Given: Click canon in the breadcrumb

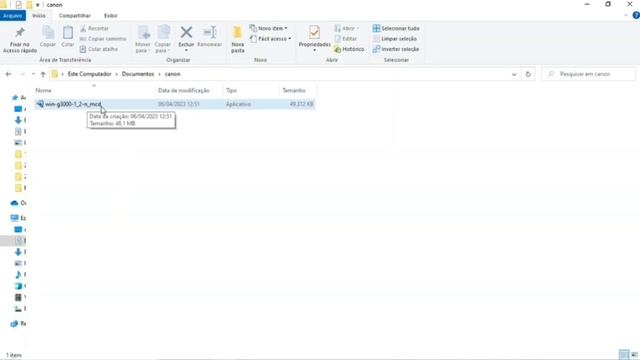Looking at the screenshot, I should click(x=172, y=74).
